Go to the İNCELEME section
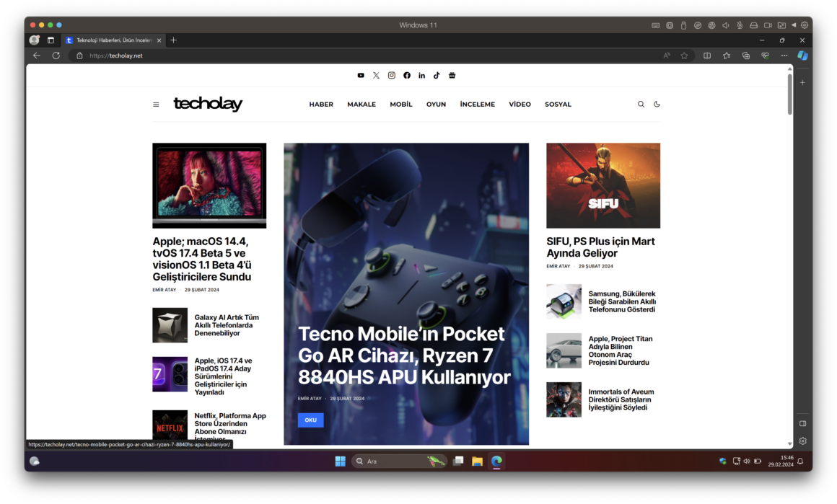The height and width of the screenshot is (504, 837). [x=477, y=105]
